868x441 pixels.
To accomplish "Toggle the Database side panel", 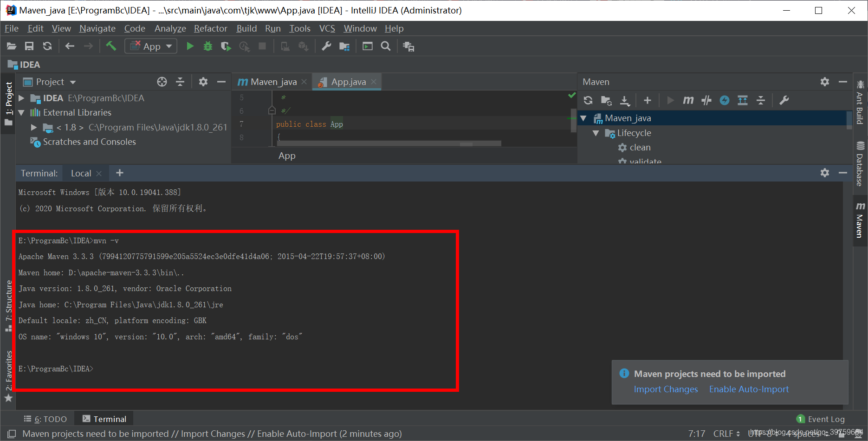I will (x=860, y=164).
